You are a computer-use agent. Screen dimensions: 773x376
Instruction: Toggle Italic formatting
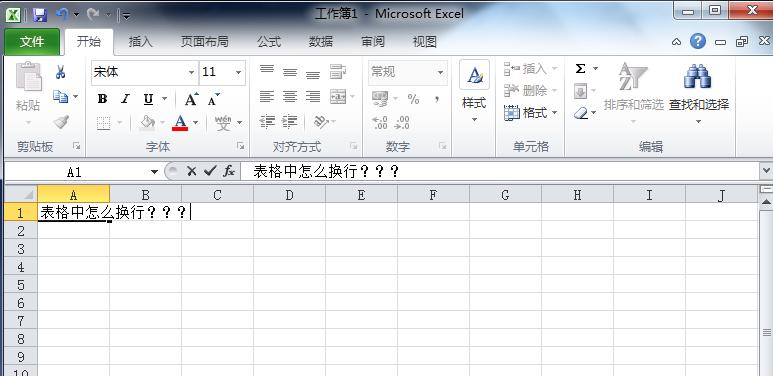pos(125,99)
